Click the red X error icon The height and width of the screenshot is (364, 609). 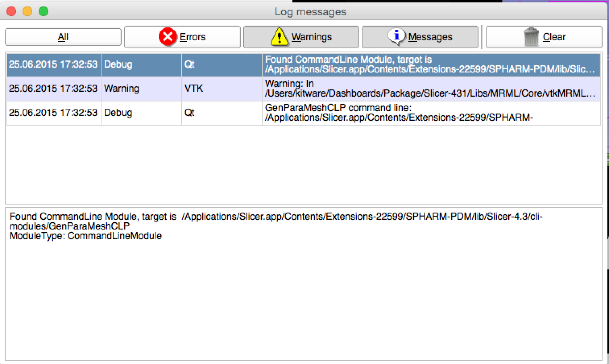(x=167, y=37)
